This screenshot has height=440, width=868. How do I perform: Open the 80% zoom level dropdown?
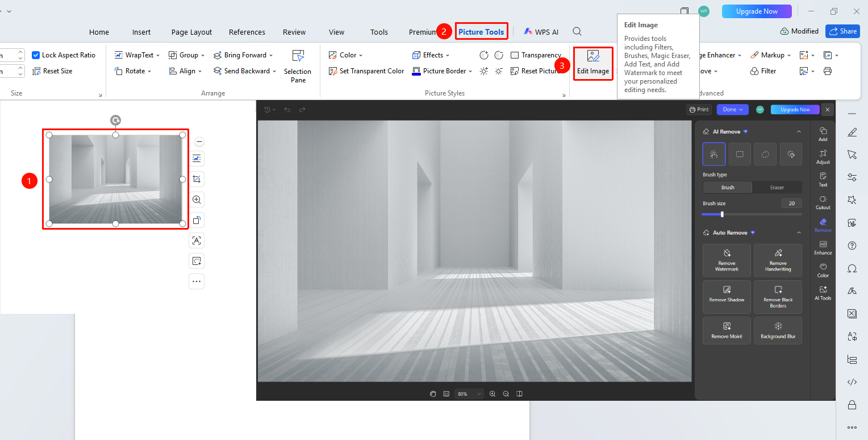pos(469,393)
